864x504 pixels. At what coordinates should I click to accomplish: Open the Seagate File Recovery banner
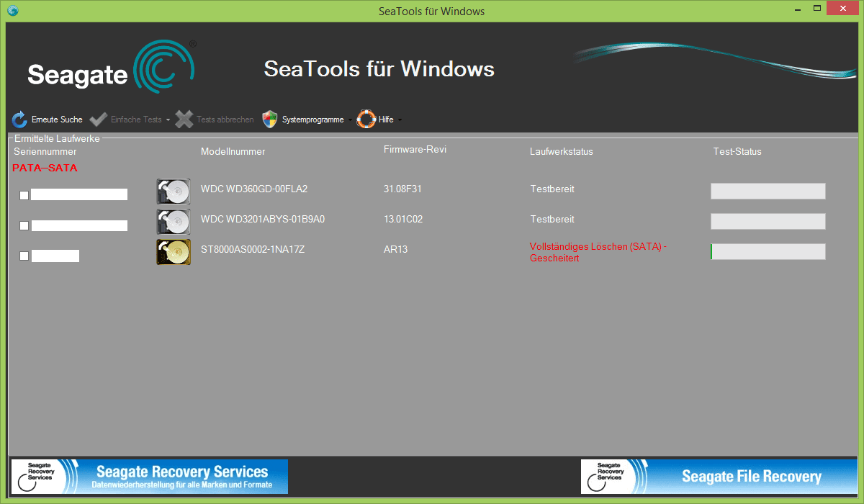coord(719,477)
